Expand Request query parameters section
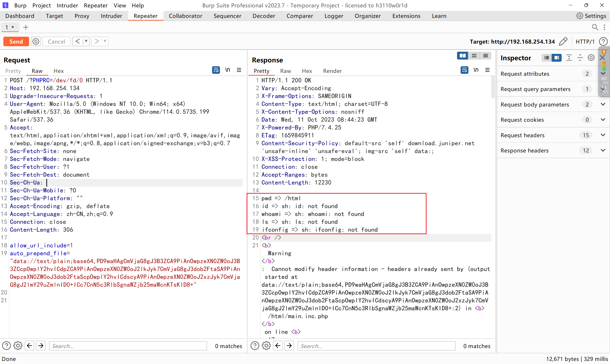Screen dimensions: 610x364 tap(603, 89)
